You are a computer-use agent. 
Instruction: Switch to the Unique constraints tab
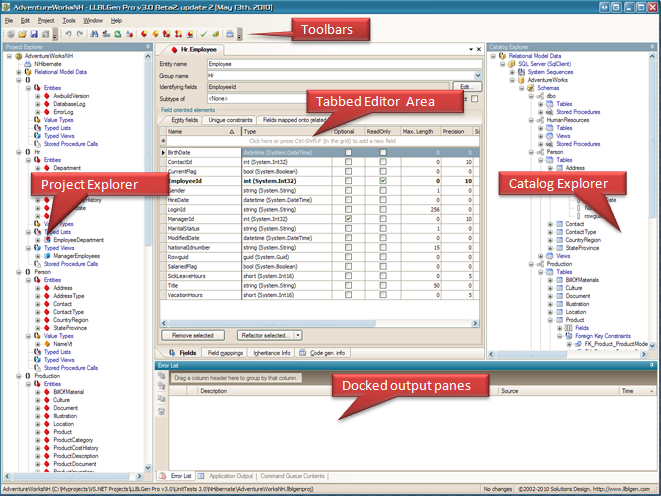(231, 120)
